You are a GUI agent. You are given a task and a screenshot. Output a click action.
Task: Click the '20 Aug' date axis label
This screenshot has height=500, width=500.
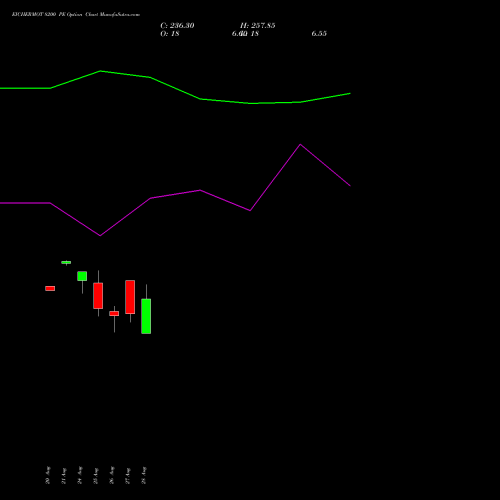tap(48, 475)
